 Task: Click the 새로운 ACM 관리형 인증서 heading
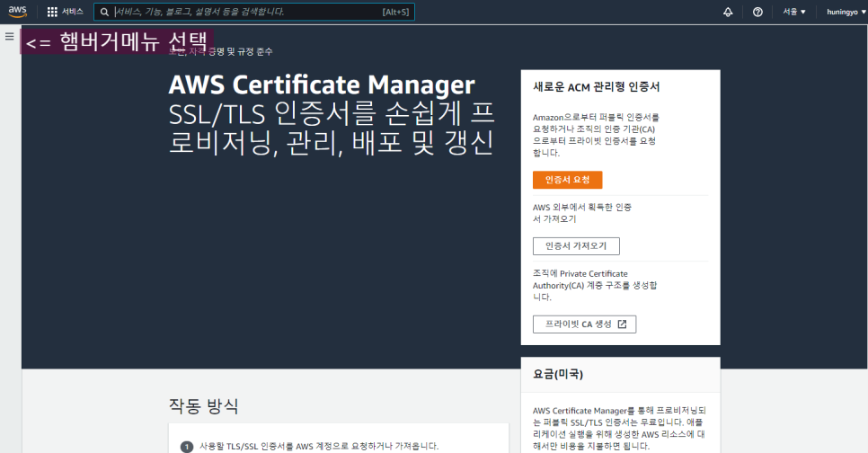(597, 87)
